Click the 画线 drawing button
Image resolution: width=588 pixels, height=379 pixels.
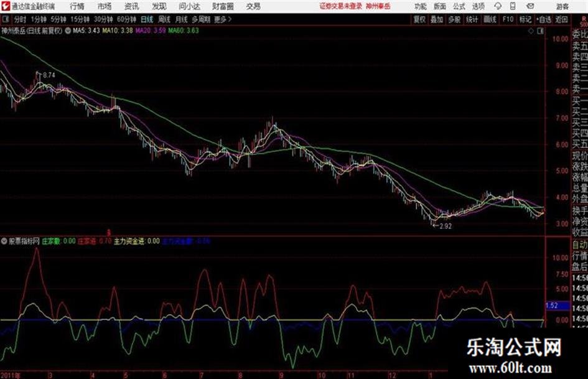coord(490,19)
